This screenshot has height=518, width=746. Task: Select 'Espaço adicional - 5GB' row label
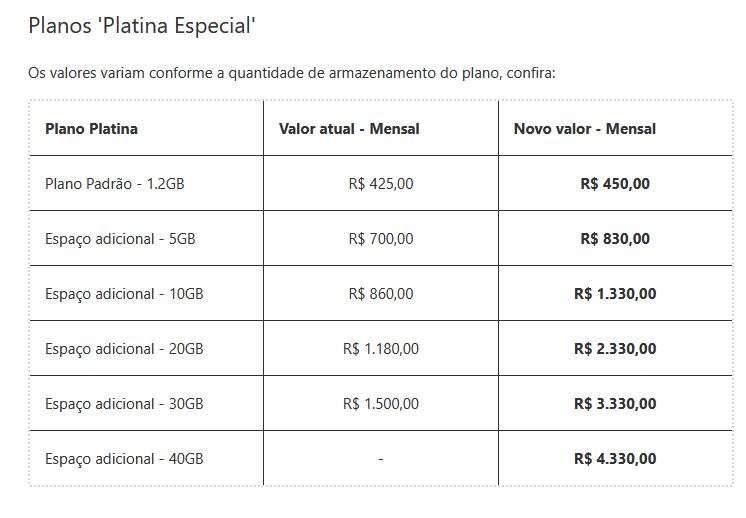[x=120, y=239]
